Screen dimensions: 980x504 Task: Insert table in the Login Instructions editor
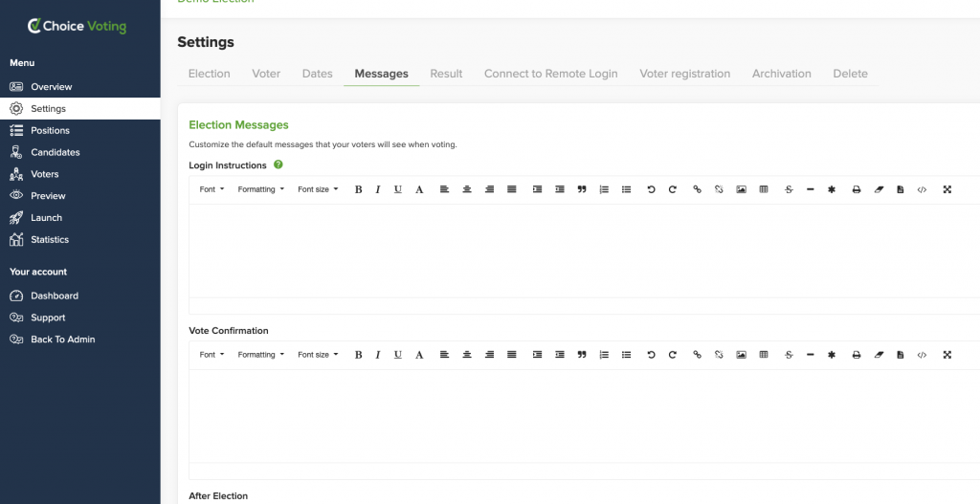pyautogui.click(x=763, y=189)
